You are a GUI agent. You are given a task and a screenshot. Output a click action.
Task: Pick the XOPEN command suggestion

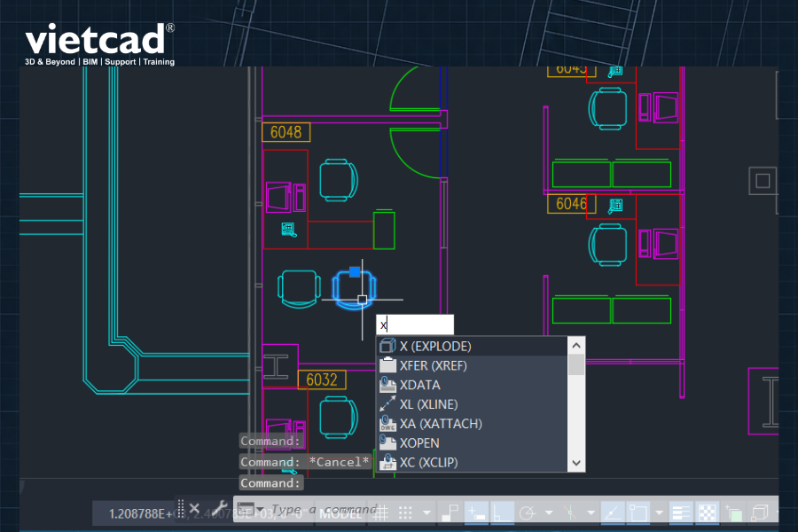pyautogui.click(x=473, y=443)
